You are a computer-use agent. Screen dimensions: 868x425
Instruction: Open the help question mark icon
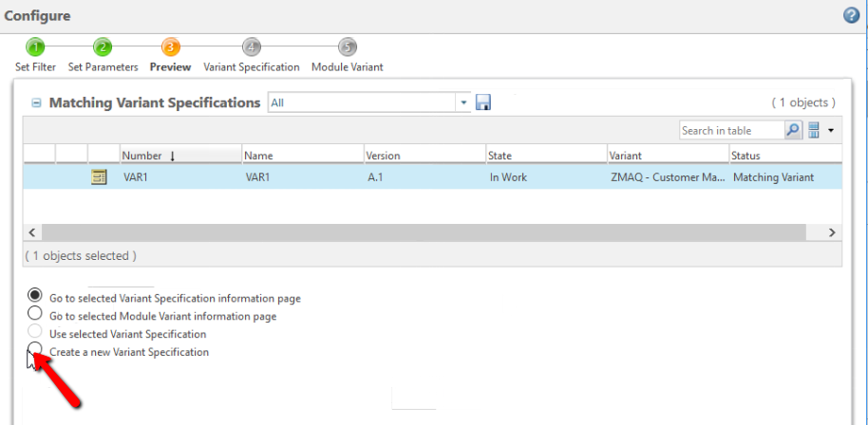(x=851, y=15)
